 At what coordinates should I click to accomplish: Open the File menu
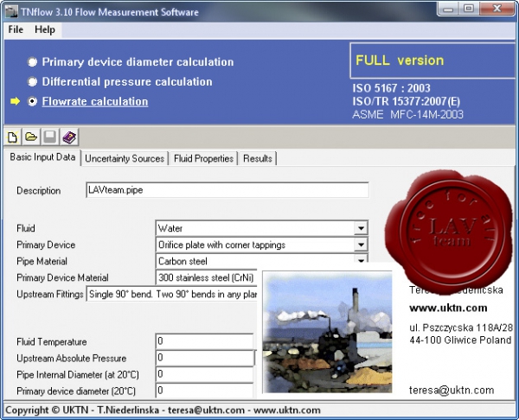point(16,29)
